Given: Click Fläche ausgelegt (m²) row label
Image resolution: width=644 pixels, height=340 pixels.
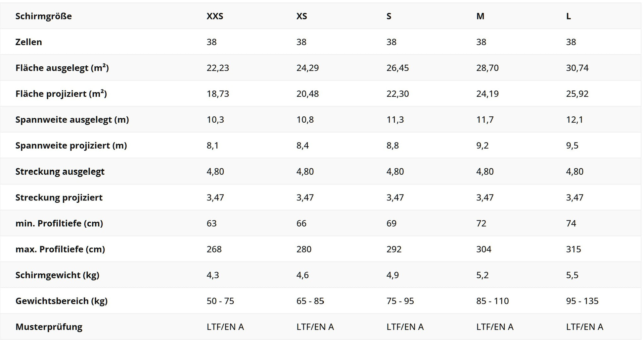Looking at the screenshot, I should coord(62,68).
